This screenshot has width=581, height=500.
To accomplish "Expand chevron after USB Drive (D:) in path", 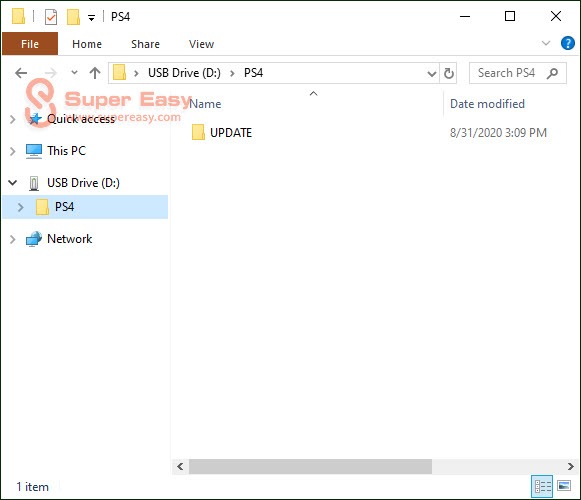I will [x=232, y=73].
